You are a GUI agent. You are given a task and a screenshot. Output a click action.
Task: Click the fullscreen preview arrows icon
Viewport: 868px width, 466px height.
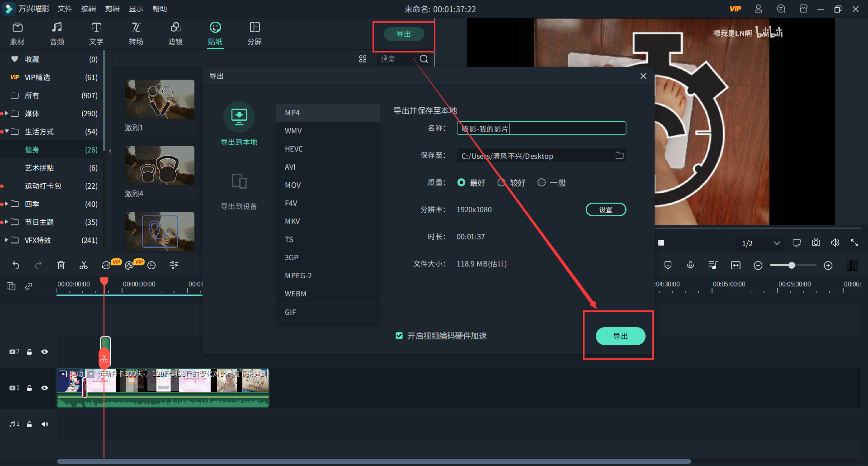854,243
